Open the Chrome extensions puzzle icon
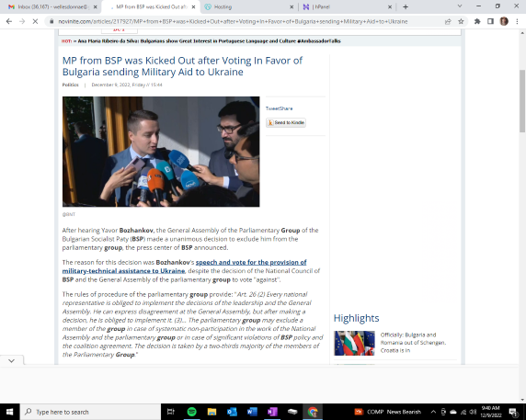Viewport: 526px width, 420px height. pyautogui.click(x=477, y=21)
